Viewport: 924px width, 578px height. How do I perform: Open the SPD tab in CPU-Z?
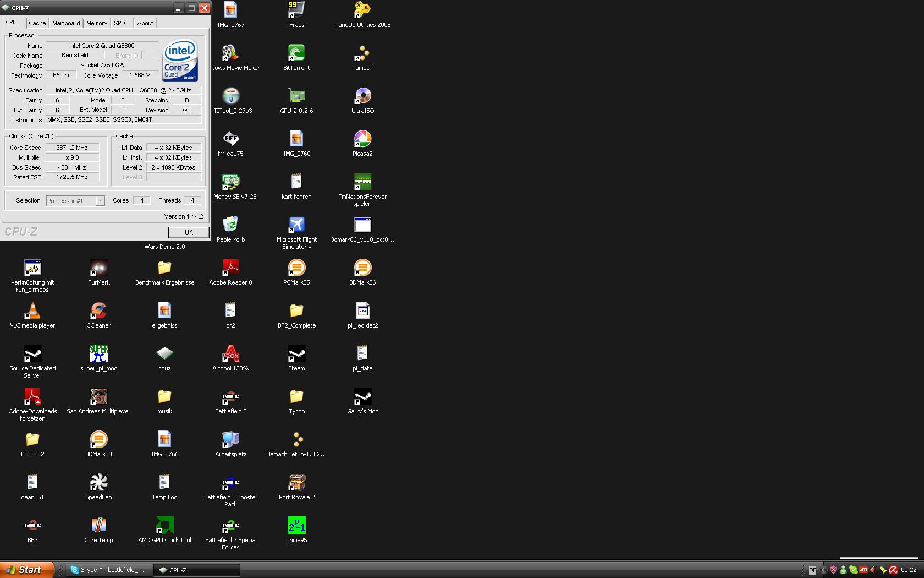(119, 23)
